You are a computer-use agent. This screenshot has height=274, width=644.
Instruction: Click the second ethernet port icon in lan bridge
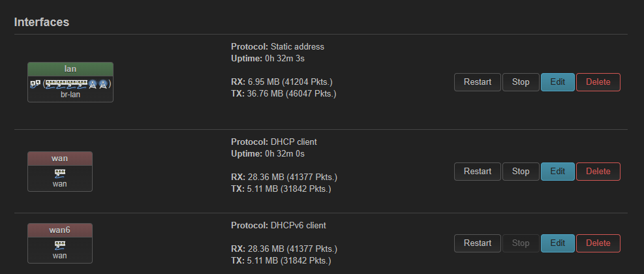click(61, 84)
